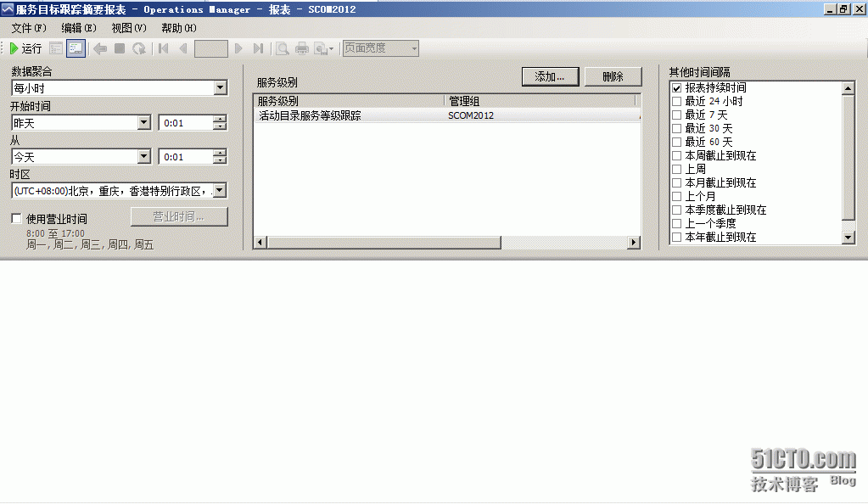Image resolution: width=868 pixels, height=504 pixels.
Task: Open the 页面宽度 zoom dropdown
Action: (x=413, y=48)
